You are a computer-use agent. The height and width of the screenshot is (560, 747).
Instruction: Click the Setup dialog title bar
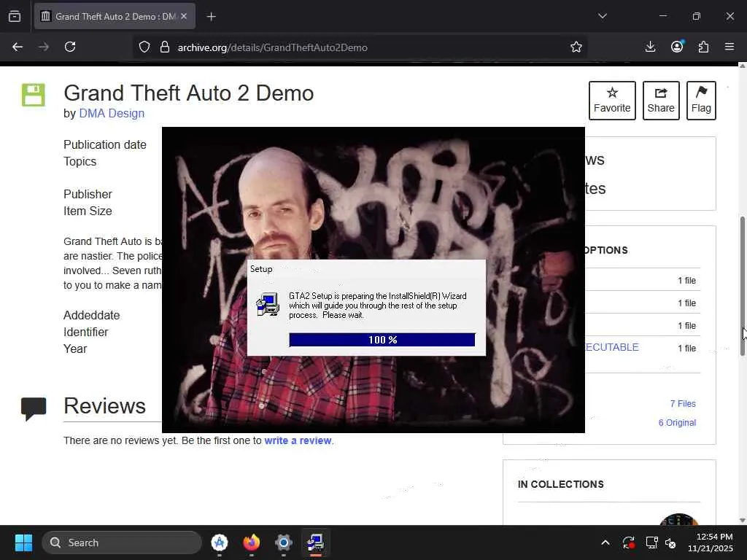click(x=366, y=269)
